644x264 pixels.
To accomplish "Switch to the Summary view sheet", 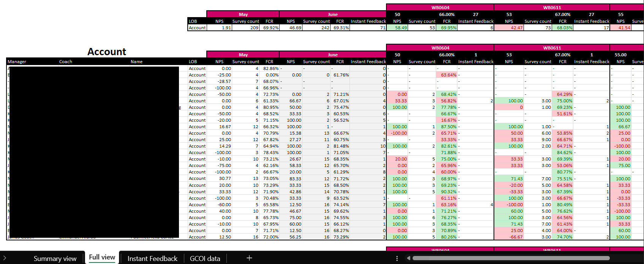I will coord(55,258).
